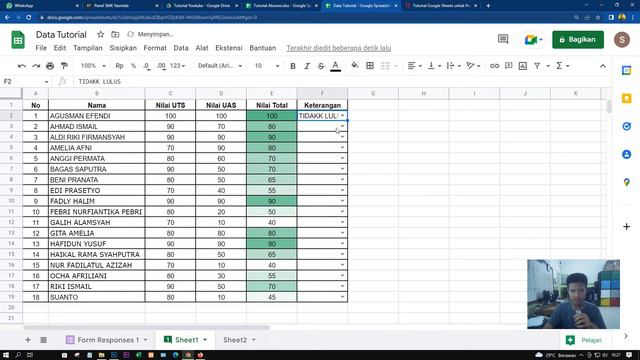
Task: Click the formula bar TIDAKK LULUS
Action: (x=100, y=82)
